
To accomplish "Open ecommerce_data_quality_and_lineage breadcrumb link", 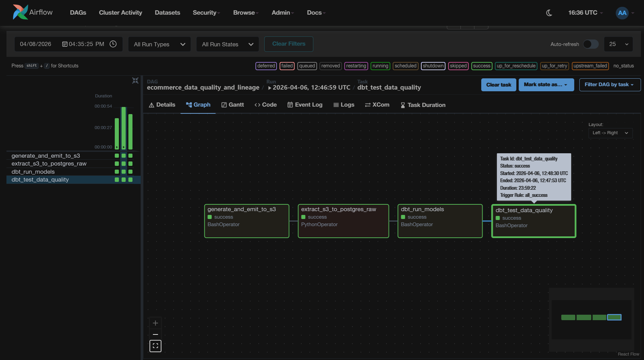I will click(x=203, y=88).
